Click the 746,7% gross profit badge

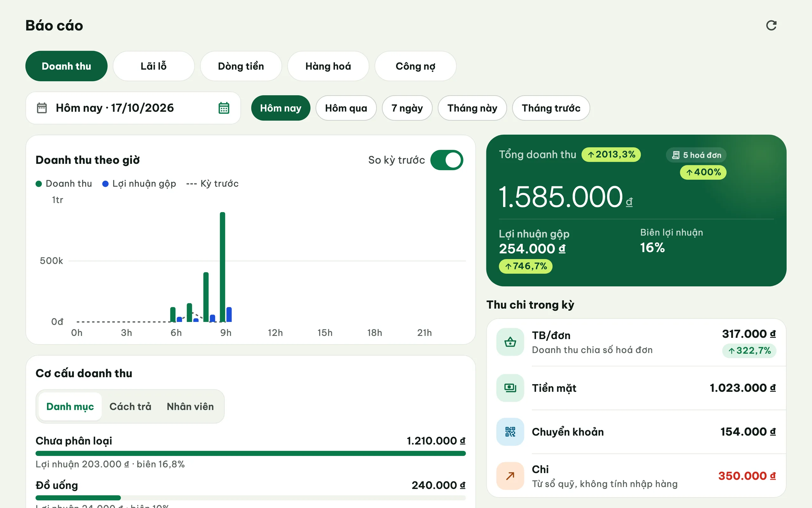526,266
